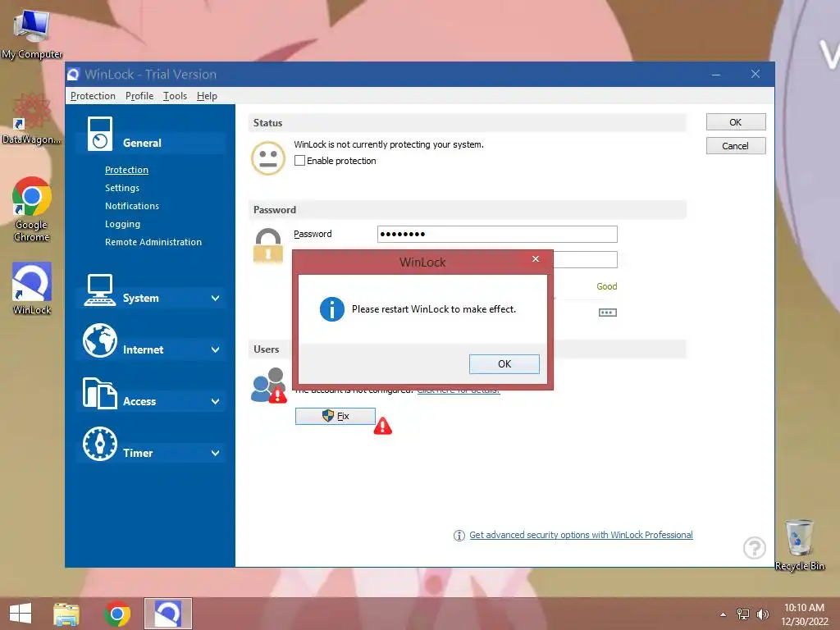This screenshot has width=840, height=630.
Task: Select Protection in the General sidebar
Action: [x=126, y=170]
